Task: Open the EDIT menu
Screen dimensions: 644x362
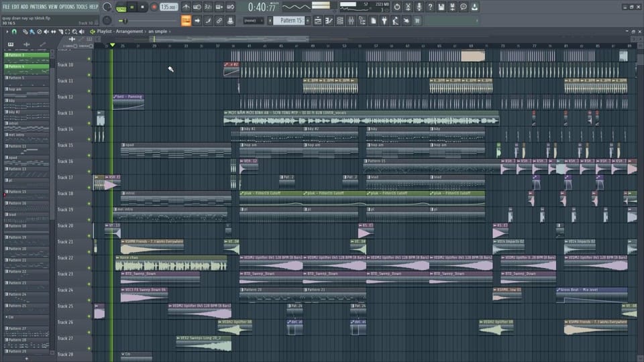Action: tap(15, 7)
